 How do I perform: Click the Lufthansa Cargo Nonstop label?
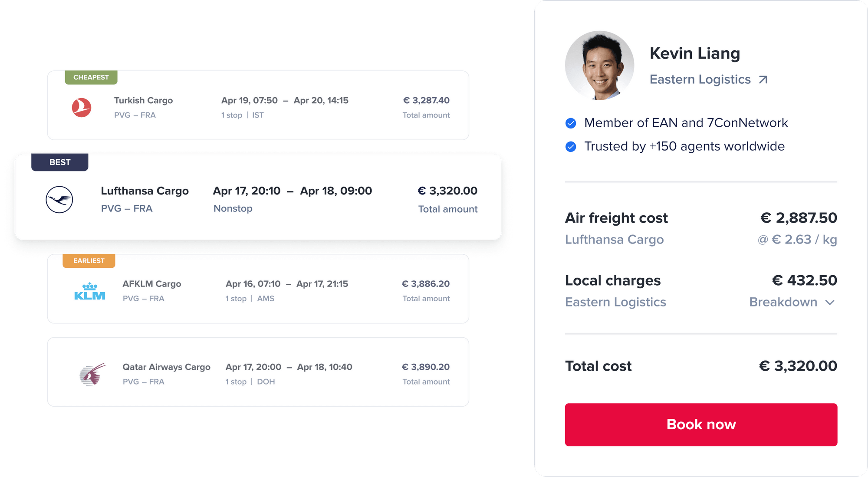(x=233, y=209)
